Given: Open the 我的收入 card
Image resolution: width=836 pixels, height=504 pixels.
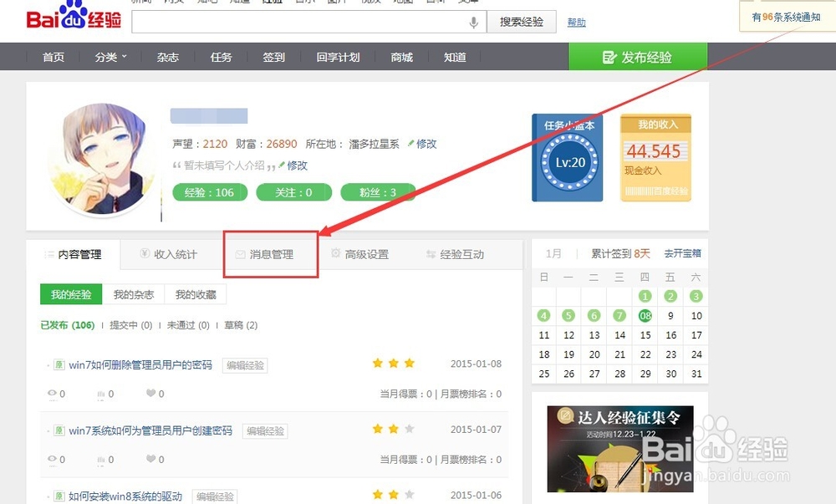Looking at the screenshot, I should click(655, 158).
